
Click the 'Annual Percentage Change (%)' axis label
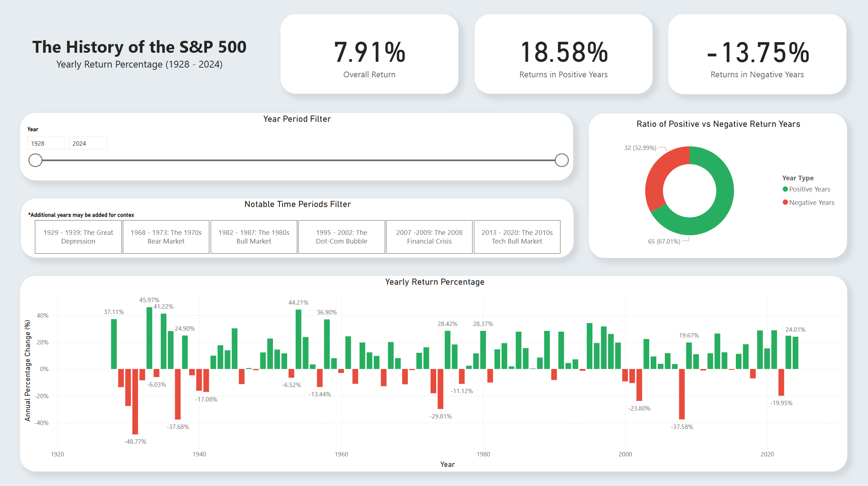(27, 370)
